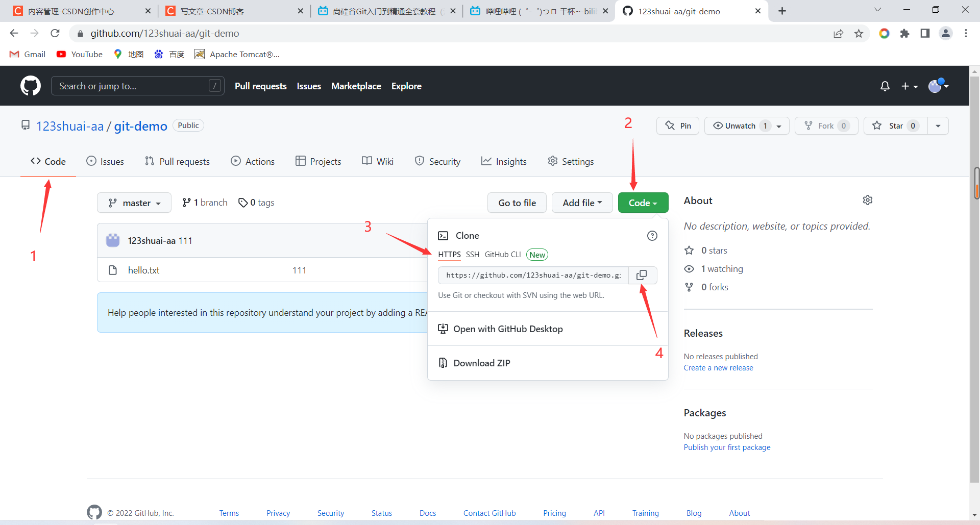Pin the repository
Viewport: 980px width, 525px height.
[678, 126]
